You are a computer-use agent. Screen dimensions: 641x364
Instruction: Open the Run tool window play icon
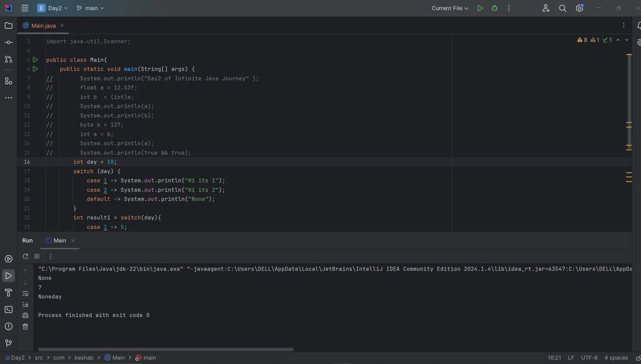point(9,275)
